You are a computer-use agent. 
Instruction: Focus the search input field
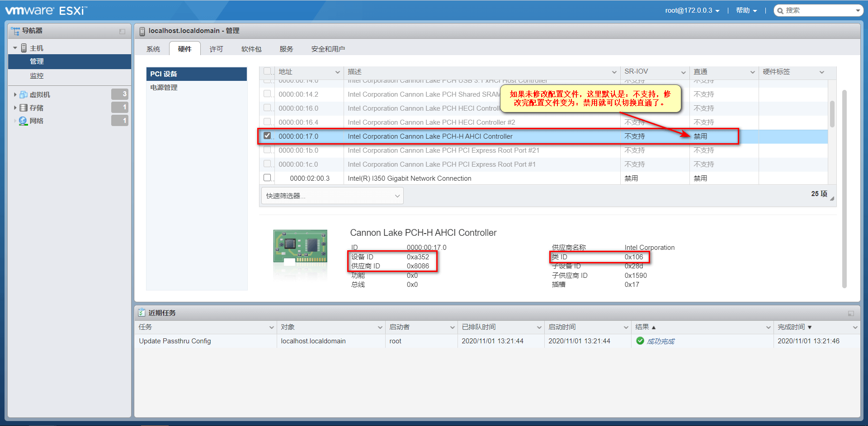coord(818,10)
